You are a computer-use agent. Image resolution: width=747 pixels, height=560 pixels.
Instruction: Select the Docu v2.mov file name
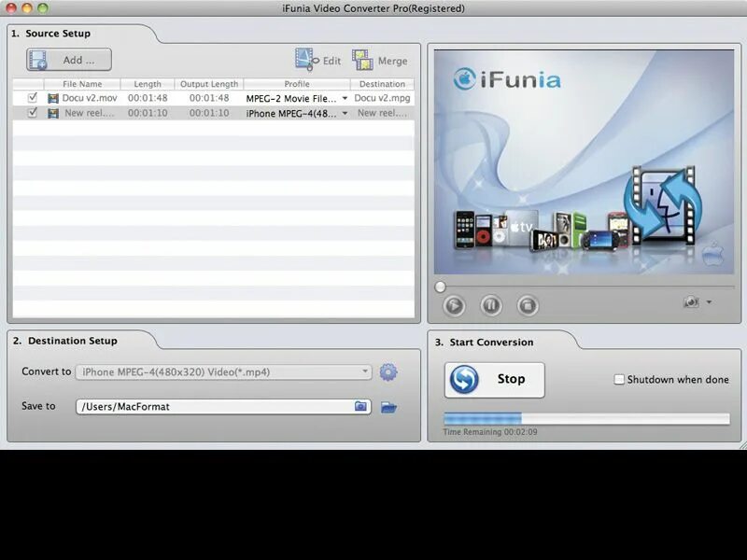(90, 98)
